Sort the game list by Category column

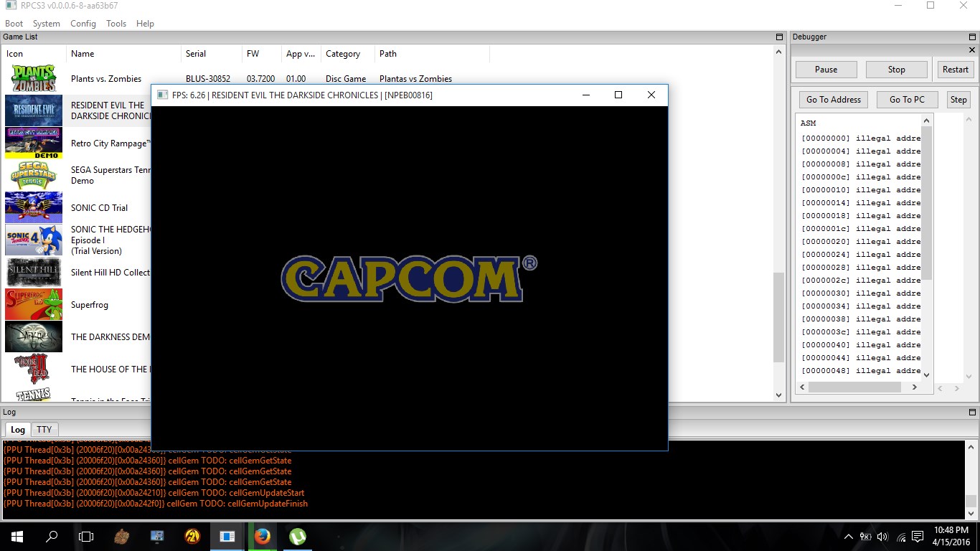(343, 54)
